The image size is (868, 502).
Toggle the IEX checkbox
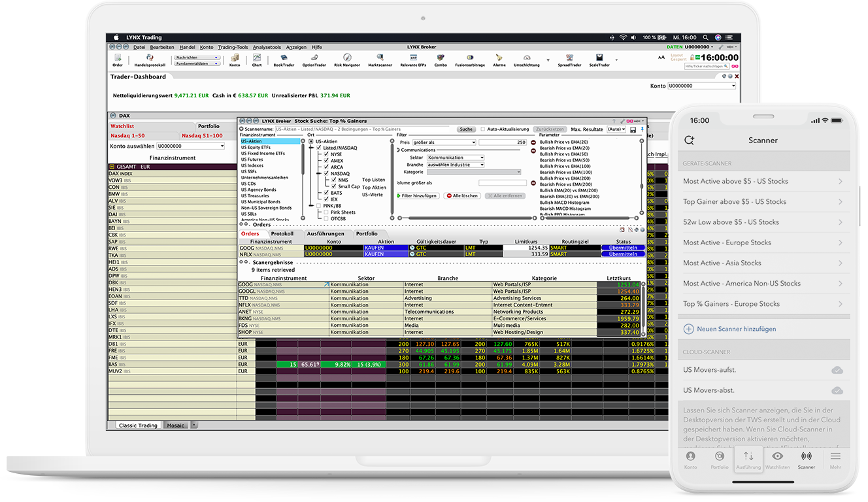(x=327, y=199)
